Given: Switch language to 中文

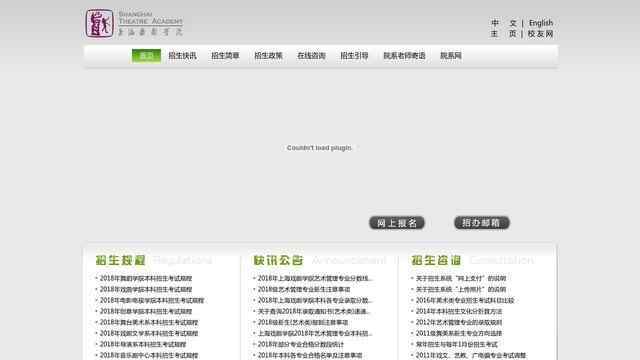Looking at the screenshot, I should coord(504,23).
